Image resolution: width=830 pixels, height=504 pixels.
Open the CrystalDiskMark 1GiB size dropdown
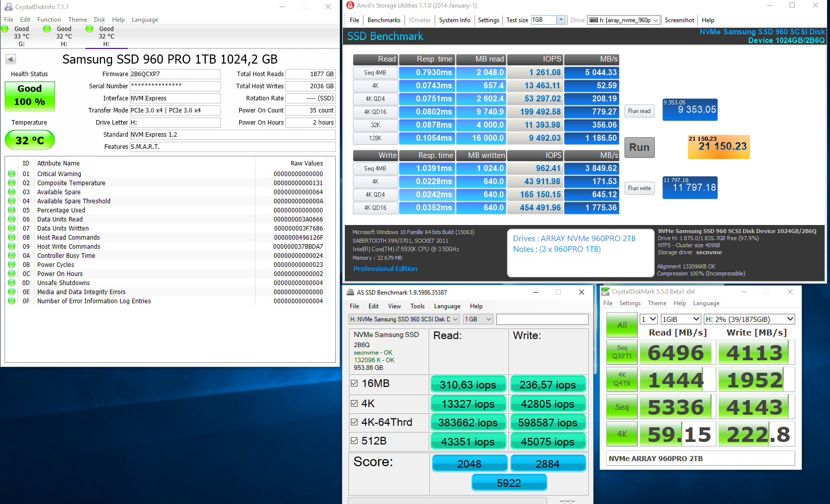pyautogui.click(x=681, y=319)
